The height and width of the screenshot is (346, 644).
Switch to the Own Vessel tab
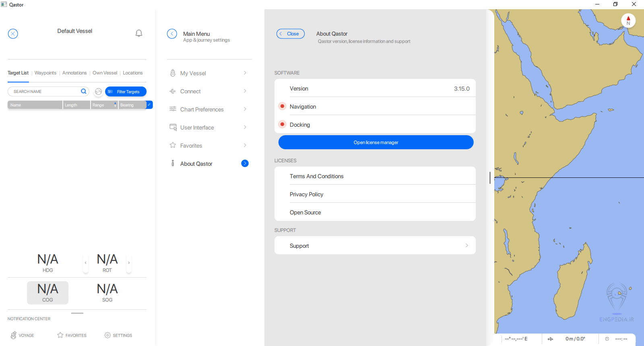click(x=105, y=73)
